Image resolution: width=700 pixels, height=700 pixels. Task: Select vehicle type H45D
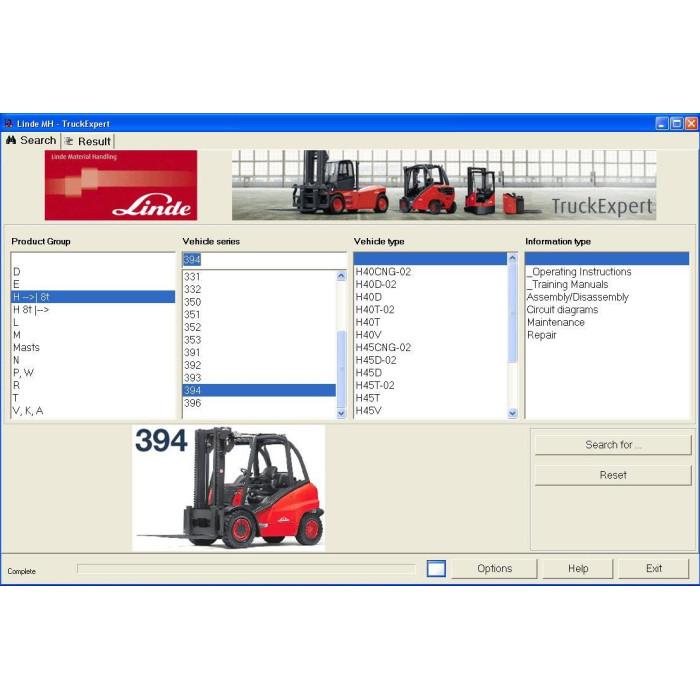click(x=430, y=372)
